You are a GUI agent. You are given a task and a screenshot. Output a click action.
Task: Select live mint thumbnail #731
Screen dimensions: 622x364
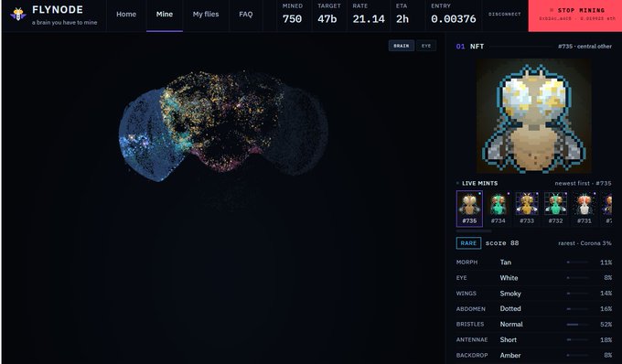[x=584, y=209]
